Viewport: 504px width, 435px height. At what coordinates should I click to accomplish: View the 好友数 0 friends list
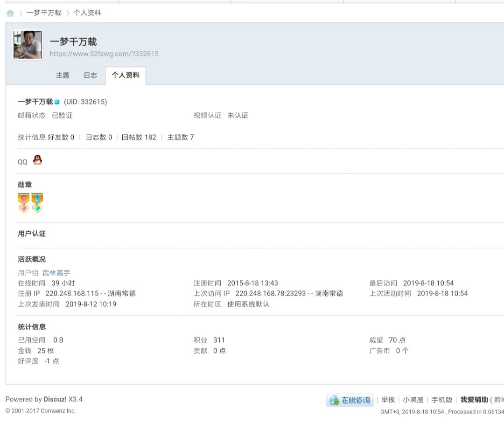pyautogui.click(x=61, y=137)
